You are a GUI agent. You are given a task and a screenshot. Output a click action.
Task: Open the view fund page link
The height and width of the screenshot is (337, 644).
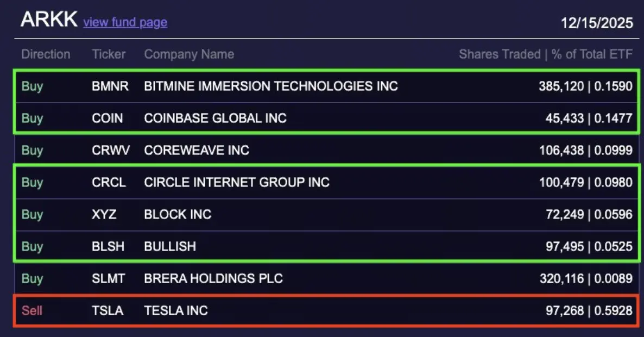point(125,22)
